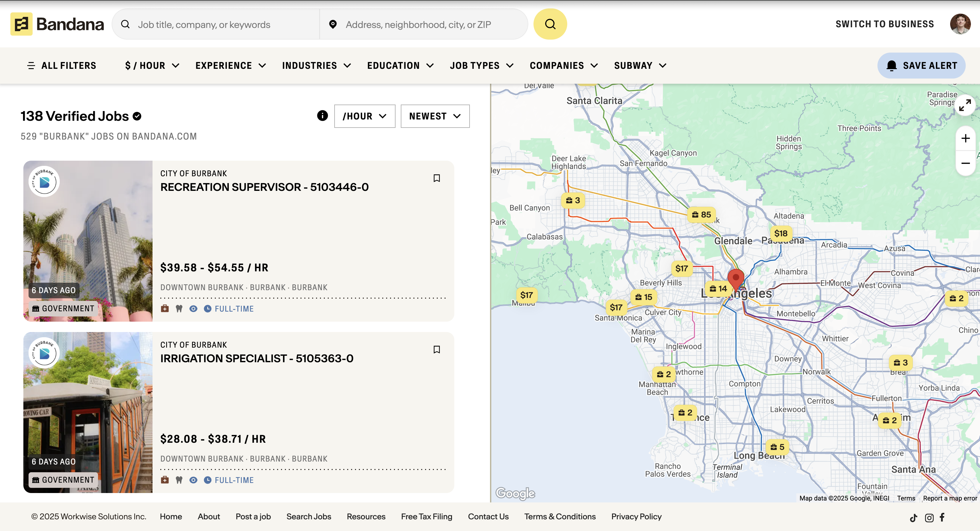The height and width of the screenshot is (531, 980).
Task: Zoom out on the map
Action: tap(965, 163)
